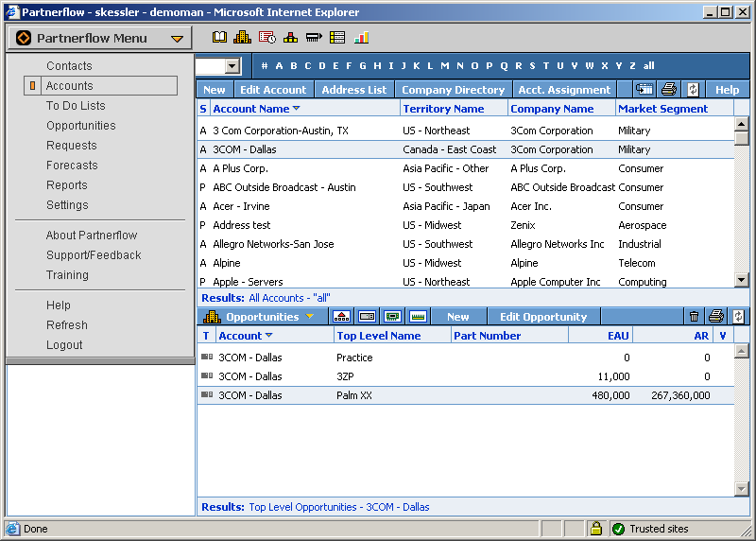Screen dimensions: 756x541
Task: Open To Do Lists from side menu
Action: [76, 105]
